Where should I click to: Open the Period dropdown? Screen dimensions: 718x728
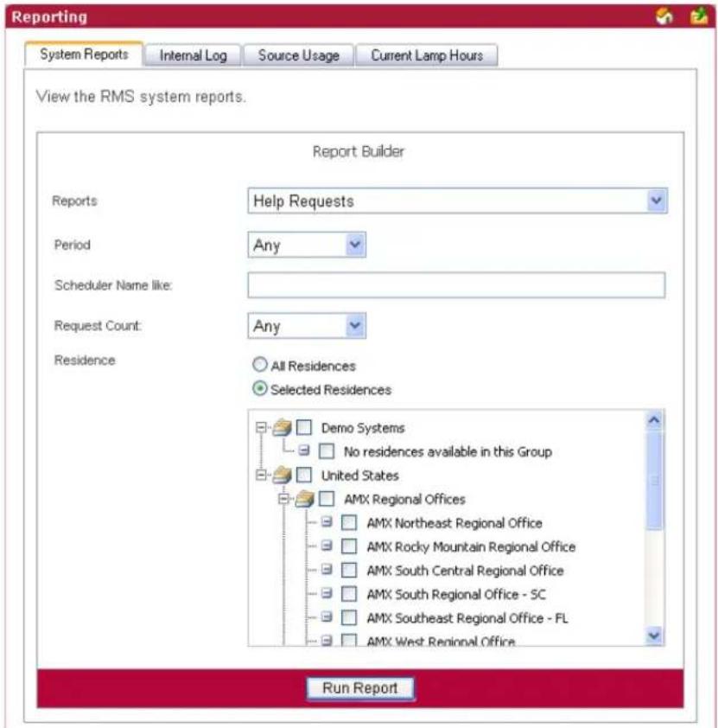tap(307, 245)
